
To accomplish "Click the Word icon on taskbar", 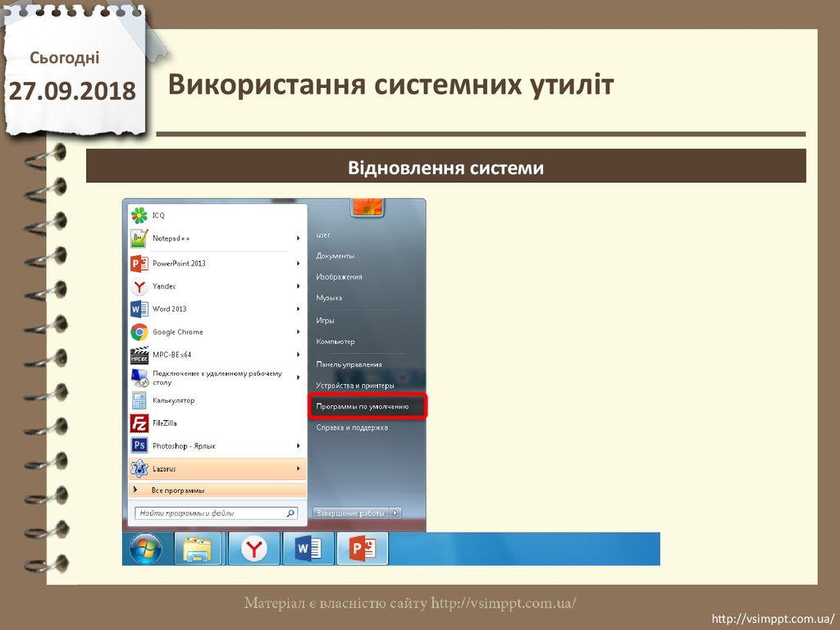I will click(x=308, y=549).
